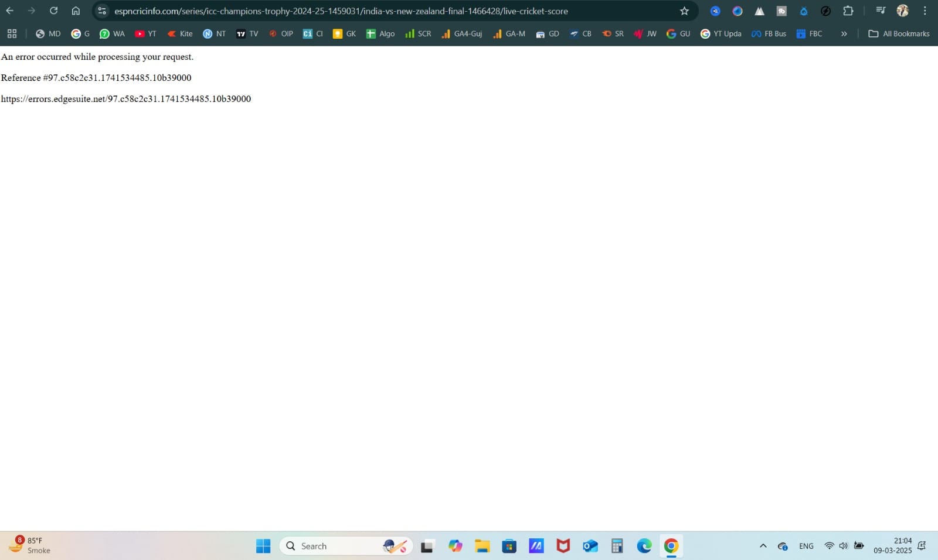This screenshot has height=560, width=938.
Task: View site information icon in address bar
Action: pyautogui.click(x=102, y=11)
